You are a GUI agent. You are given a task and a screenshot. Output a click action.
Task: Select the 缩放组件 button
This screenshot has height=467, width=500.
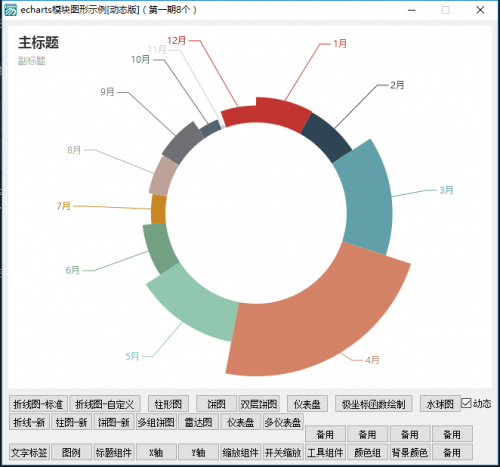pyautogui.click(x=241, y=452)
